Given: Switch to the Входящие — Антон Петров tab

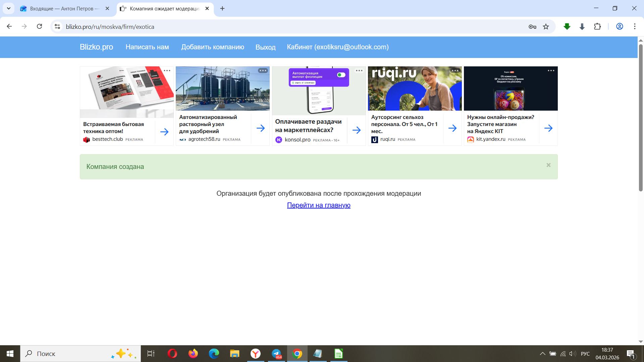Looking at the screenshot, I should click(64, 9).
